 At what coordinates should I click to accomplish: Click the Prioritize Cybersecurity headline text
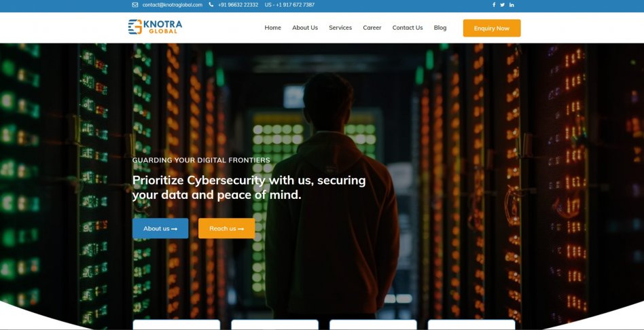tap(249, 187)
